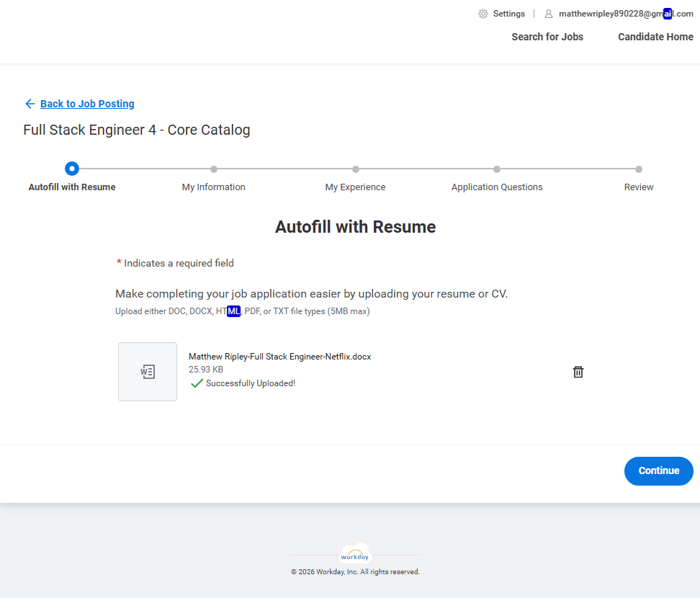
Task: Jump to the My Information step dot
Action: pos(214,169)
